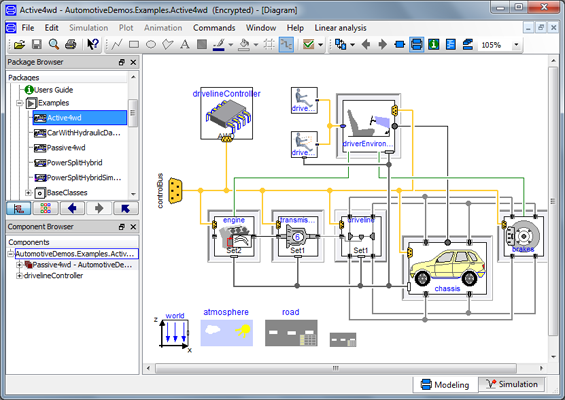Image resolution: width=565 pixels, height=400 pixels.
Task: Select the Rectangle drawing tool
Action: pos(134,45)
